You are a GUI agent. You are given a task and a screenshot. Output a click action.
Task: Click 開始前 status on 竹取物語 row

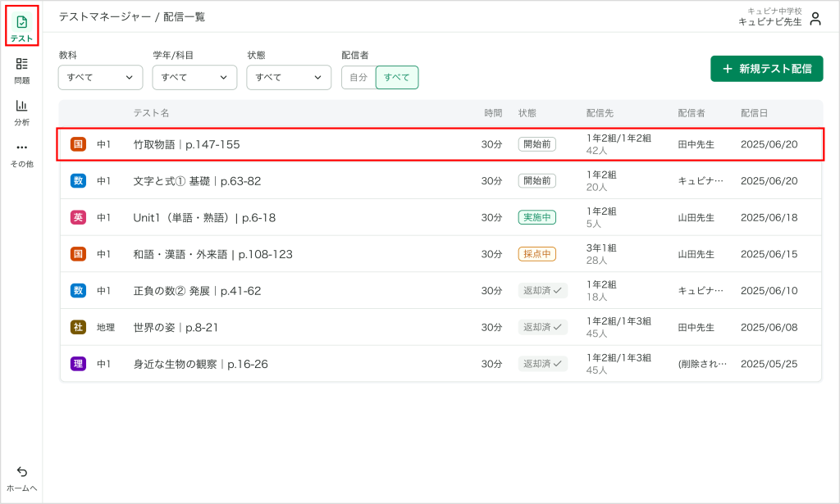click(536, 144)
